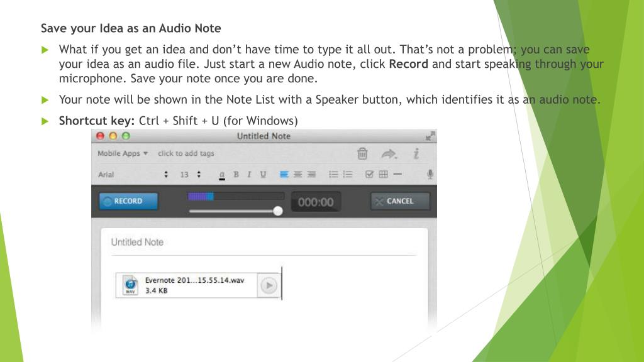This screenshot has width=644, height=362.
Task: Click the share arrow icon
Action: pos(389,154)
